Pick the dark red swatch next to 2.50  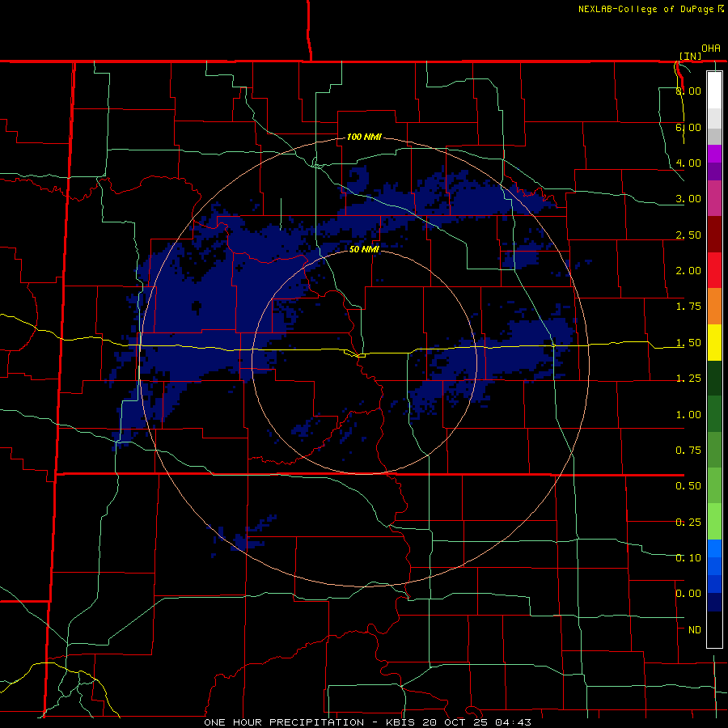(714, 235)
